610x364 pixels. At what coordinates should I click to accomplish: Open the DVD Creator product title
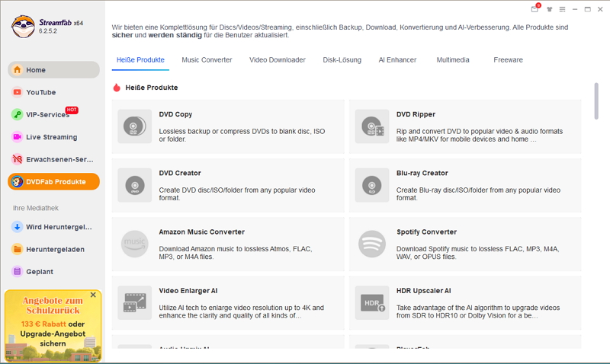pyautogui.click(x=180, y=173)
